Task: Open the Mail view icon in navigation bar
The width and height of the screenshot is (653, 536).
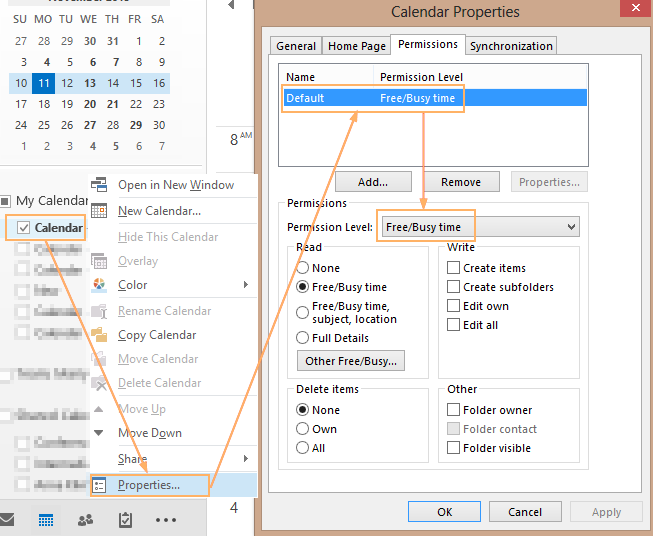Action: (x=7, y=520)
